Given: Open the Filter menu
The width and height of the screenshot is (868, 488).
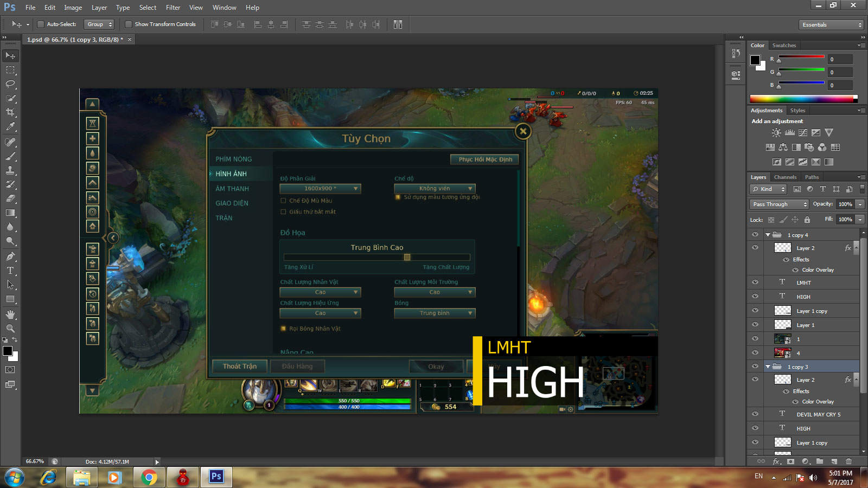Looking at the screenshot, I should 173,8.
